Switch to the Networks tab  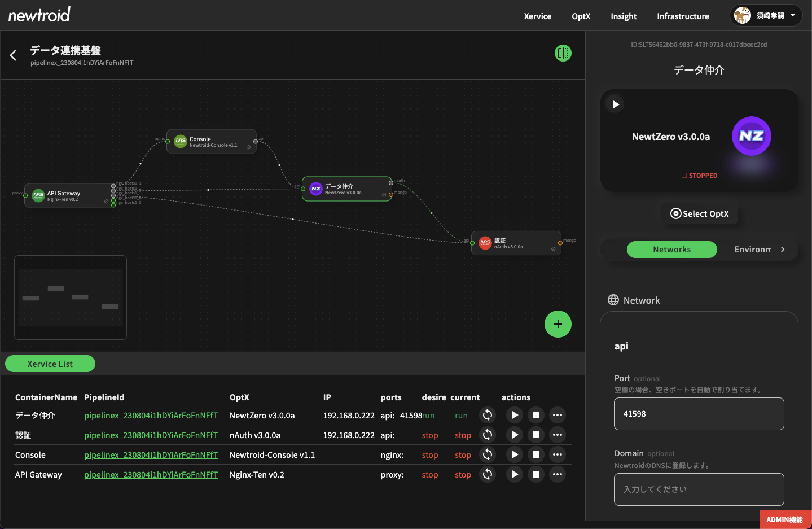[x=671, y=250]
